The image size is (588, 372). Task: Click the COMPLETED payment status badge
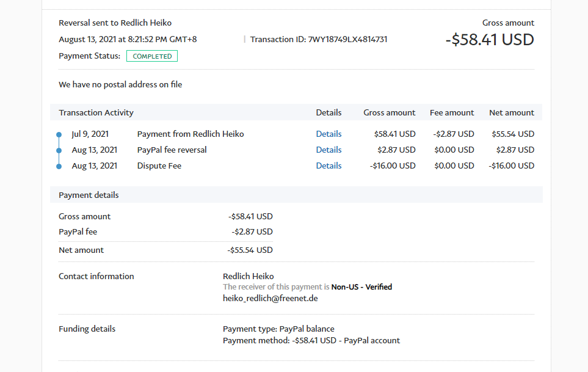152,56
